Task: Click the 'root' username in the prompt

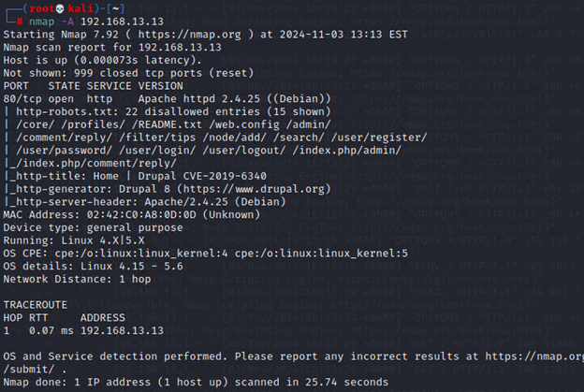Action: point(39,7)
